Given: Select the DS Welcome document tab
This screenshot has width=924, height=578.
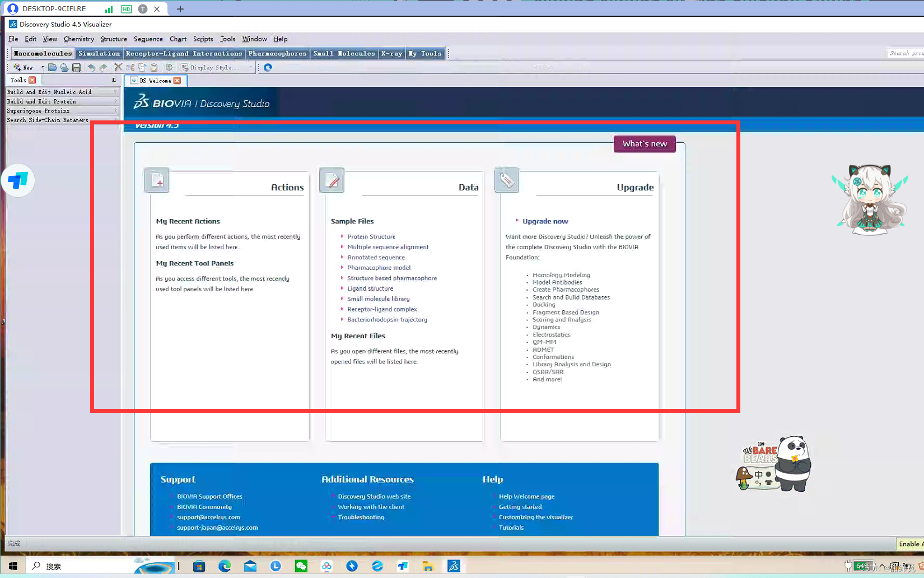Looking at the screenshot, I should [x=155, y=81].
